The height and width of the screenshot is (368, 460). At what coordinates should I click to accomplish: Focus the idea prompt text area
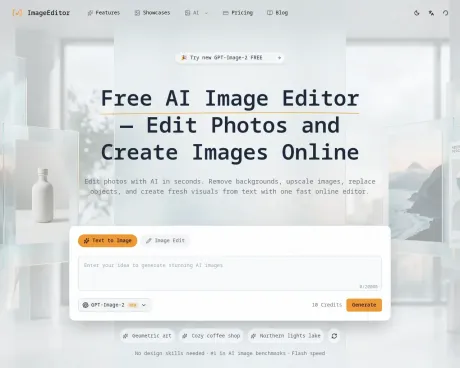tap(230, 273)
